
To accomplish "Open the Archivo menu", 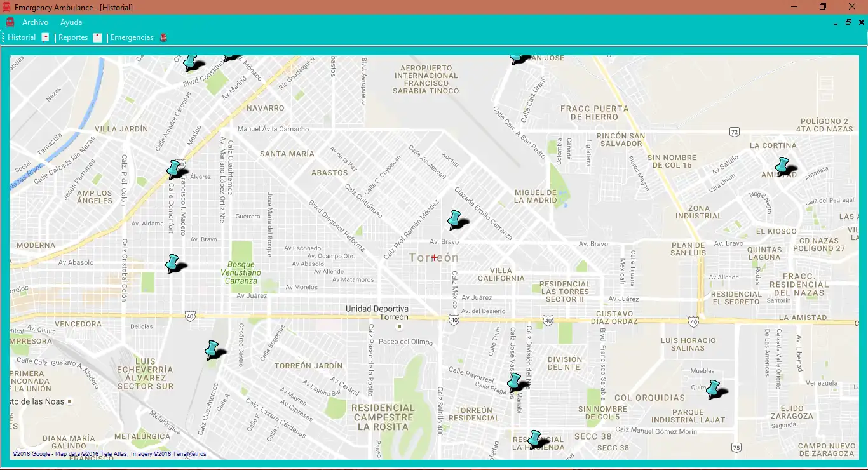I will click(35, 22).
